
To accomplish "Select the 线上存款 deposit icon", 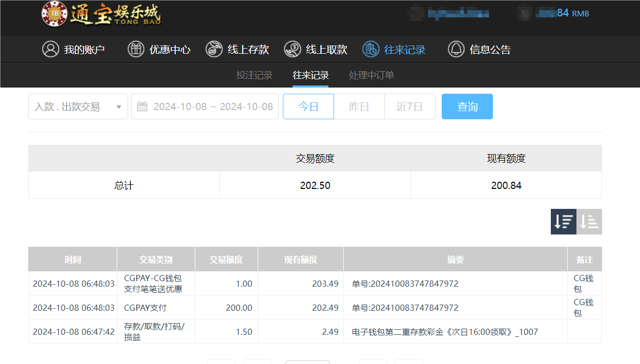I will click(x=214, y=49).
